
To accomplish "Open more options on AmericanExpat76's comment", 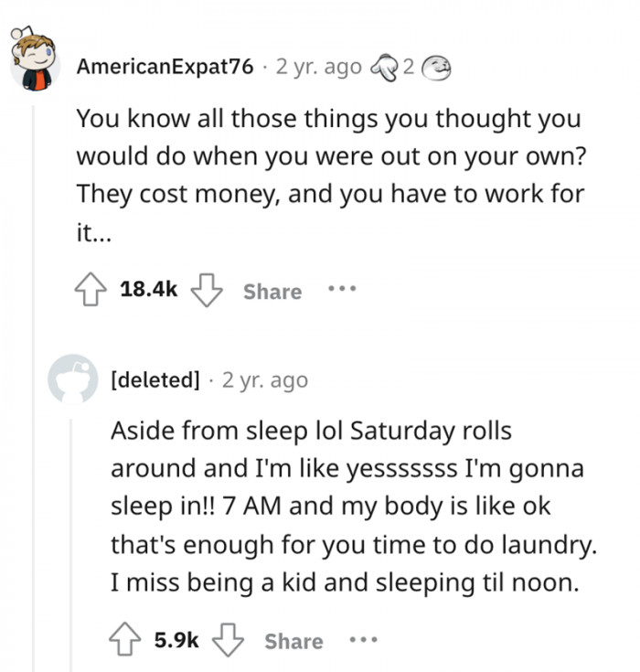I will (339, 290).
